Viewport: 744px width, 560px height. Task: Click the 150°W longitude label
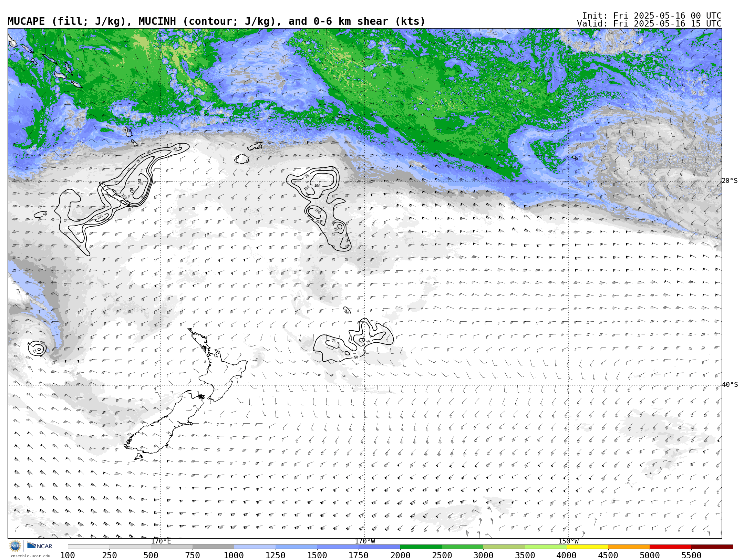click(568, 541)
